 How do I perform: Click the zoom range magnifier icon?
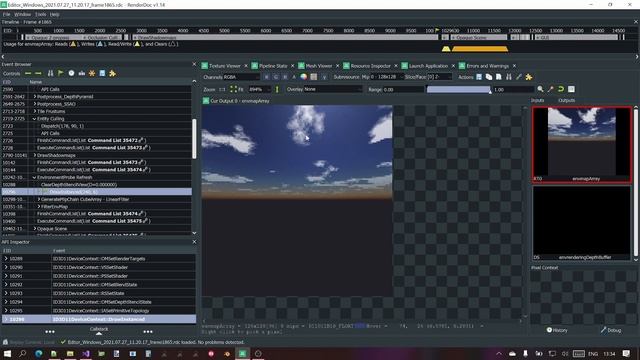540,89
